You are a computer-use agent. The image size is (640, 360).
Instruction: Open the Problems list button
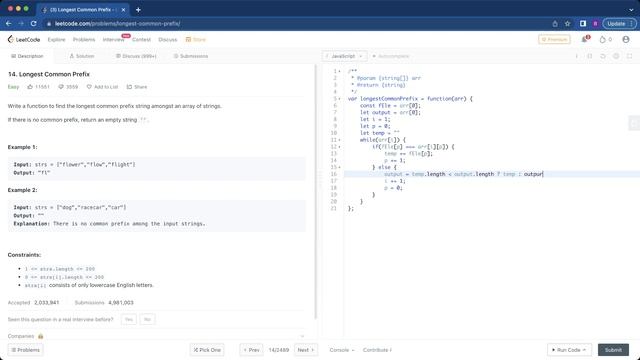(x=25, y=350)
